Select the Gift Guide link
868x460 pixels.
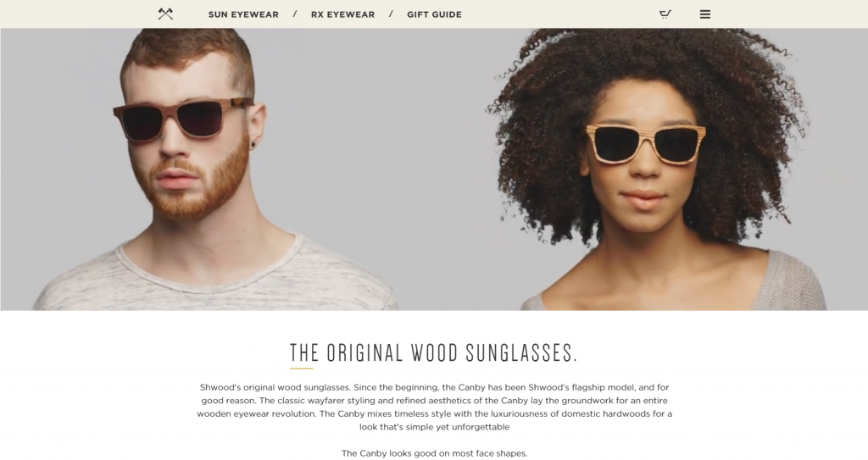434,14
